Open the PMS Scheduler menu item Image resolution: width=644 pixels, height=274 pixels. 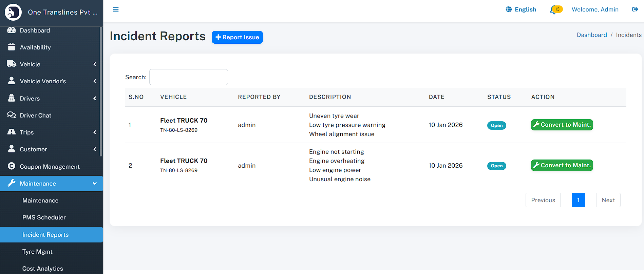coord(44,217)
